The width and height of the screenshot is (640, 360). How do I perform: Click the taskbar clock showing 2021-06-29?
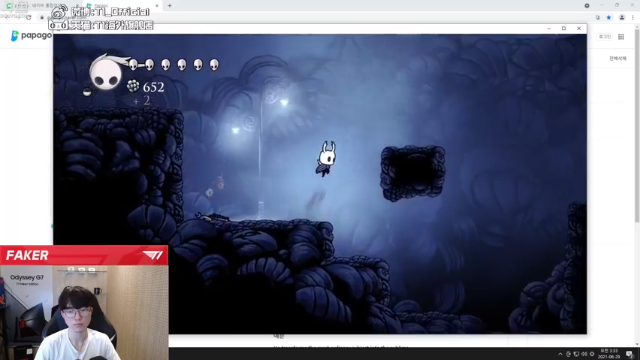point(609,354)
